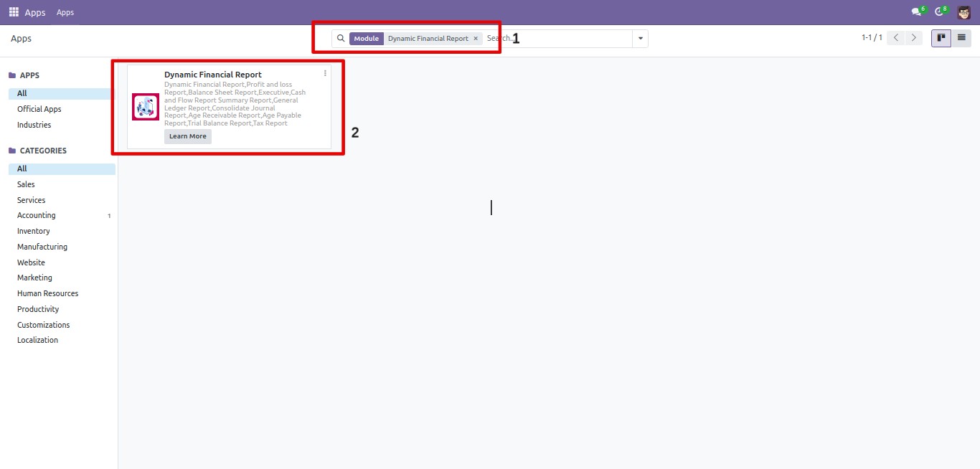The image size is (980, 469).
Task: Open the Dynamic Financial Report module icon
Action: [x=146, y=107]
